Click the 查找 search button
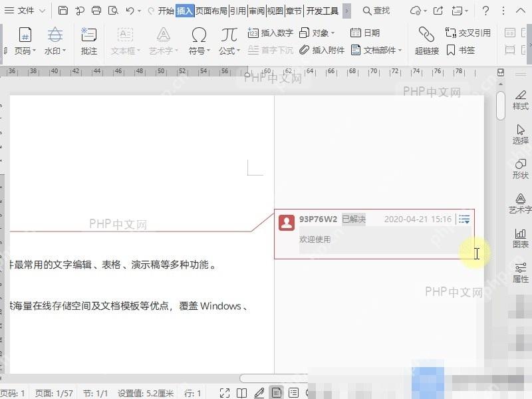 (x=376, y=11)
